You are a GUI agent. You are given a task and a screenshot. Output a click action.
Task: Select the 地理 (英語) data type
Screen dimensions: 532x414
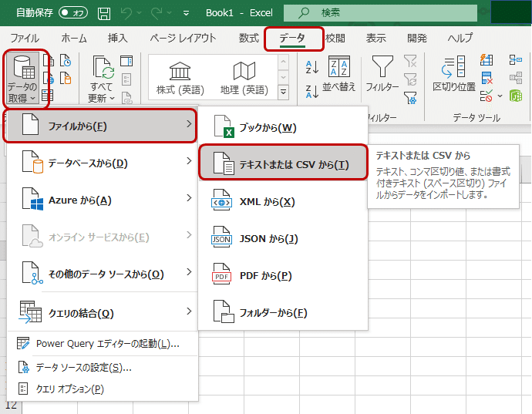tap(244, 79)
